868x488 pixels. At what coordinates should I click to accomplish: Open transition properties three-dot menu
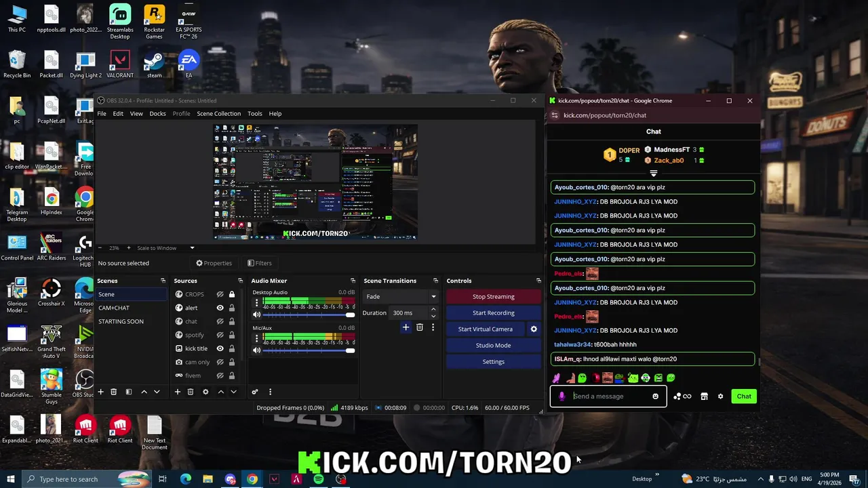click(x=433, y=327)
